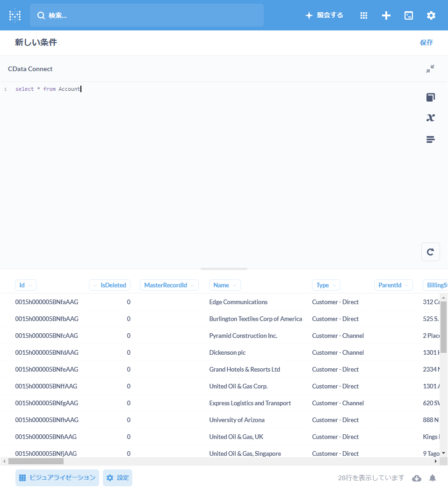
Task: Focus the search field in the top bar
Action: (x=147, y=15)
